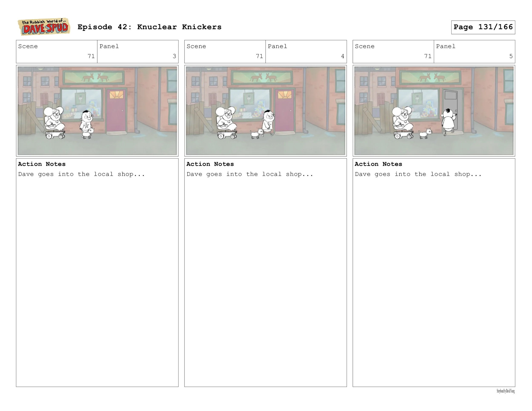Click the donkey shop sign in panel 4
Viewport: 532px width, 411px height.
click(262, 77)
